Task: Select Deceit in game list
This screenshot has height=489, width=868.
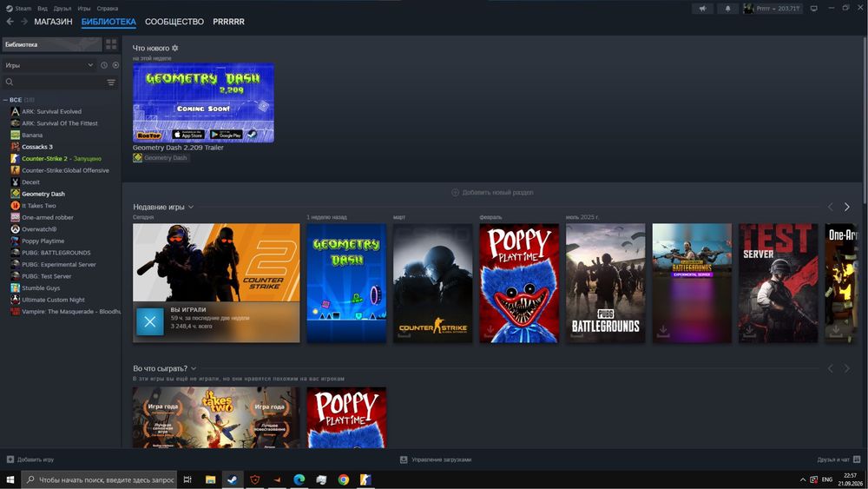Action: click(30, 182)
